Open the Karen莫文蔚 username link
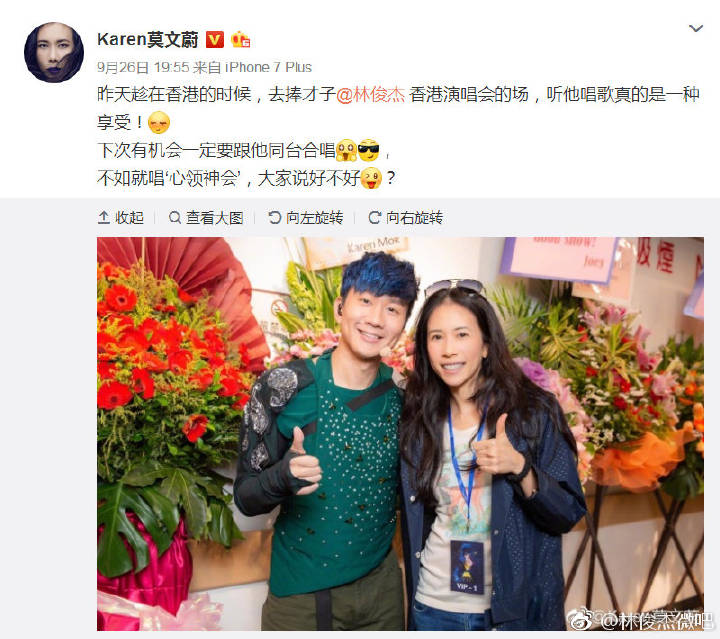This screenshot has height=639, width=720. pyautogui.click(x=147, y=39)
